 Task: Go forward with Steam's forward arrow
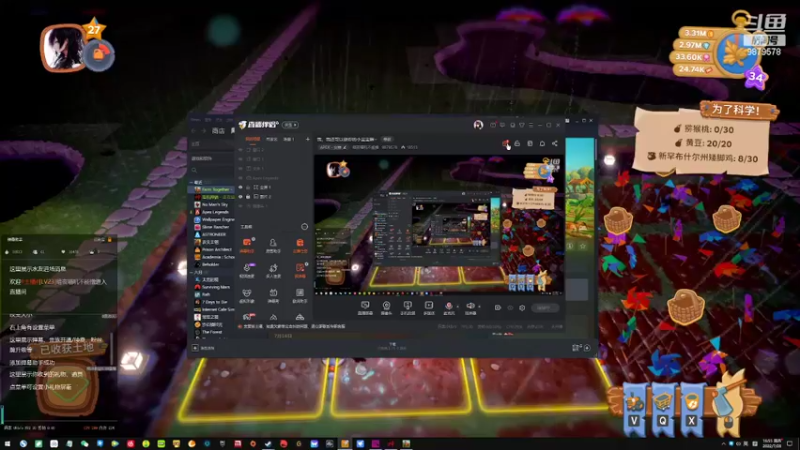[x=203, y=131]
